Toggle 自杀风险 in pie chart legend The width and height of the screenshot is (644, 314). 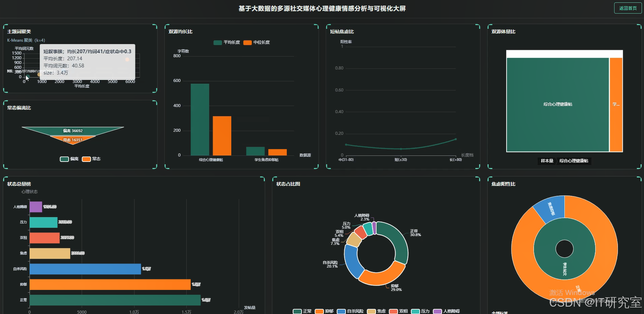click(350, 311)
